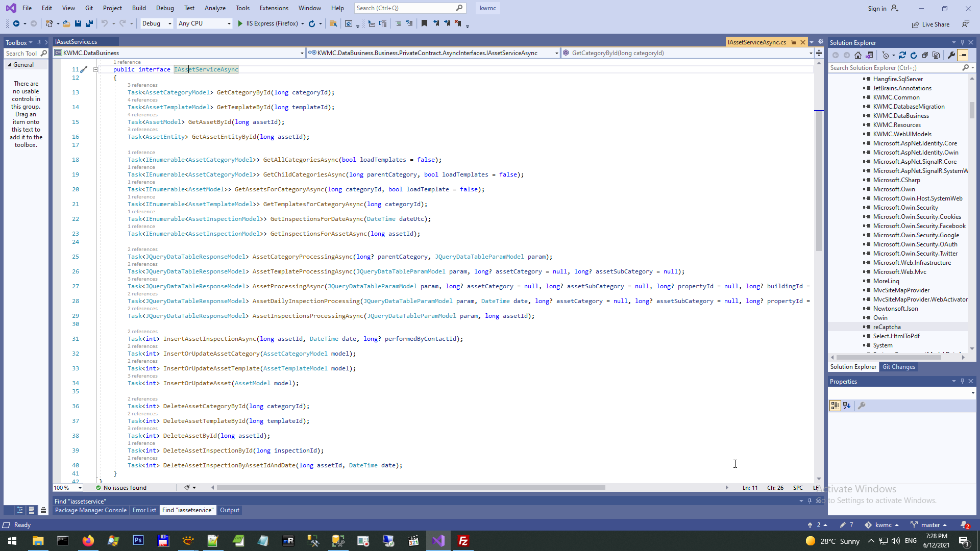Collapse the interface outlining box at line 11
980x551 pixels.
95,69
